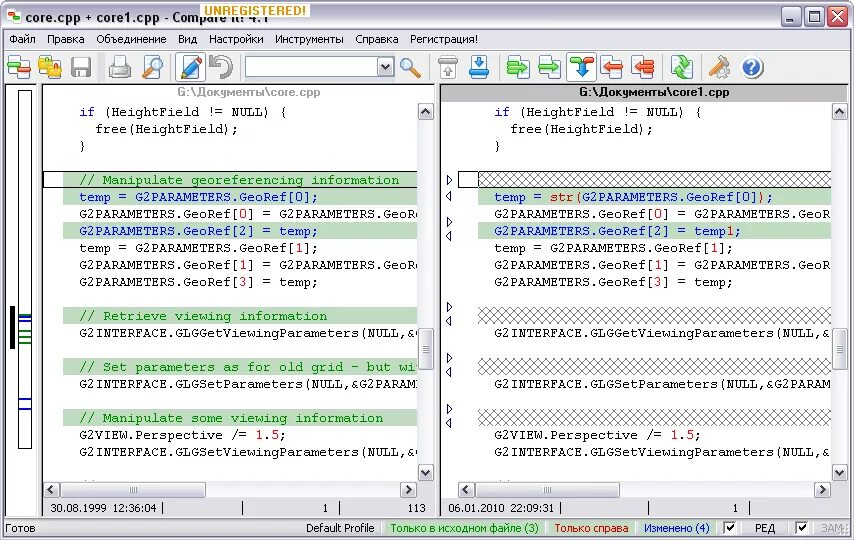The width and height of the screenshot is (854, 540).
Task: Open the compare folders tool
Action: click(x=50, y=68)
